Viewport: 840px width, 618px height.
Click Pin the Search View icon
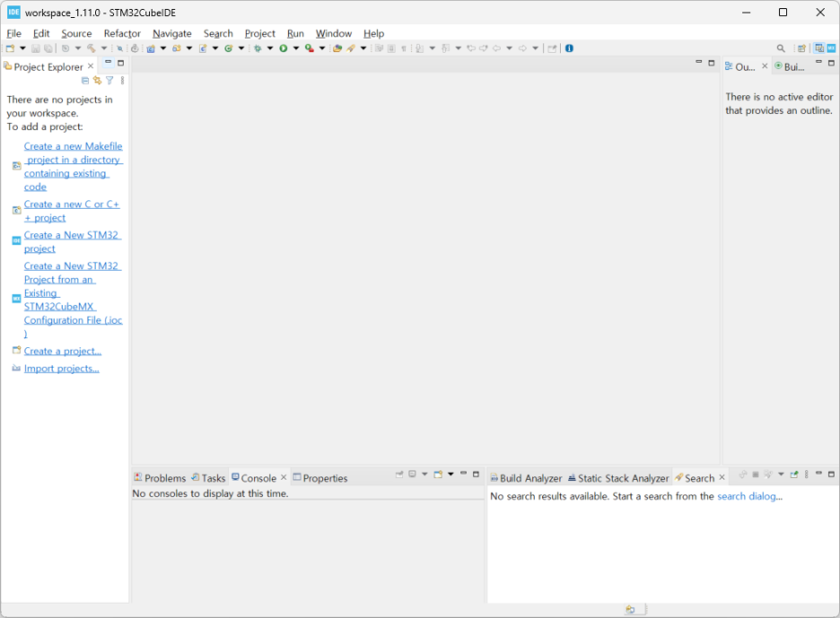(794, 474)
